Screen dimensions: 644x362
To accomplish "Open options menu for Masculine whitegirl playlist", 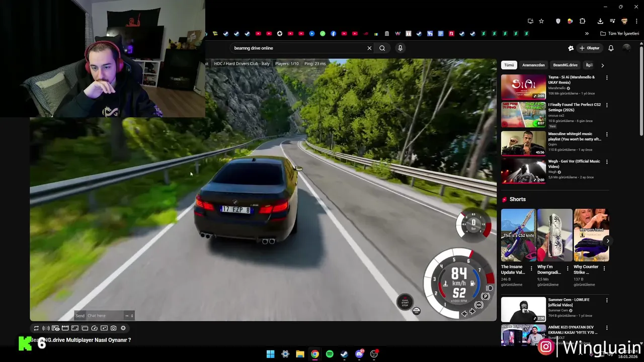I will tap(607, 135).
